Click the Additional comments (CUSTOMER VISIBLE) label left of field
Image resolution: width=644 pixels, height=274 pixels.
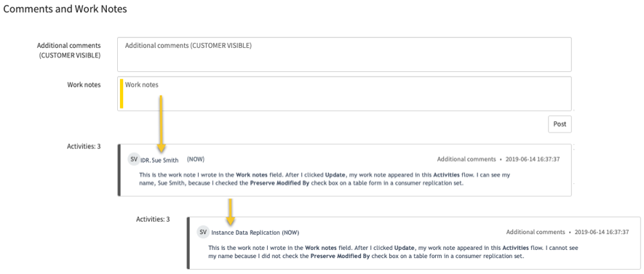(x=69, y=50)
